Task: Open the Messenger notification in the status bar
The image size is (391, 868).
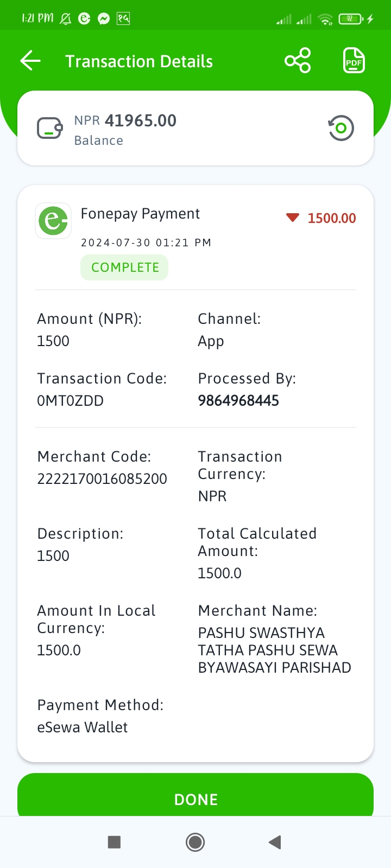Action: (x=104, y=19)
